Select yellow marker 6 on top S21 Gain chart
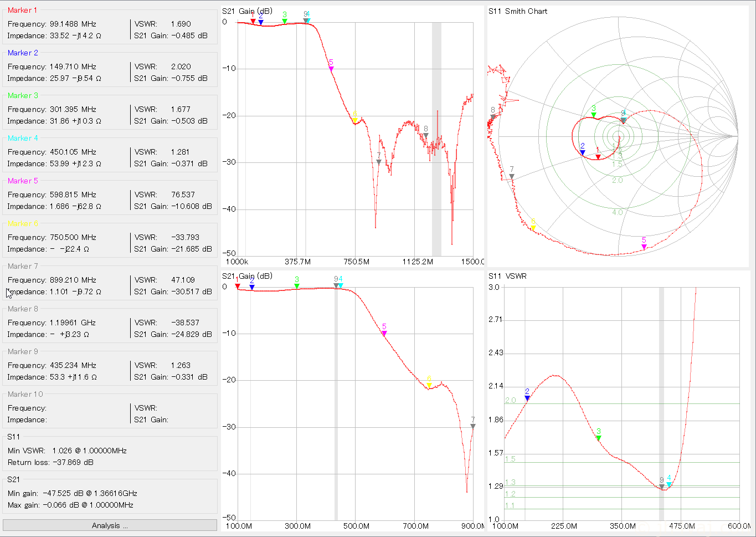Viewport: 756px width, 537px height. point(355,120)
